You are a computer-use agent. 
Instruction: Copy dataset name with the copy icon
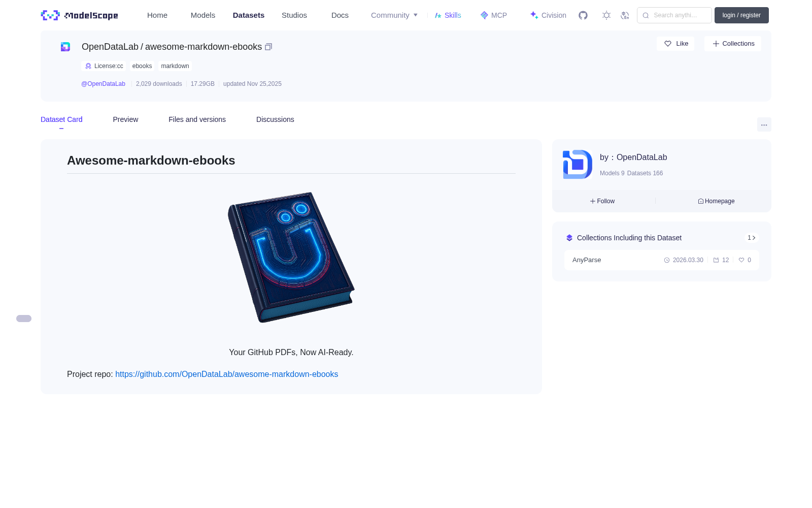coord(268,47)
